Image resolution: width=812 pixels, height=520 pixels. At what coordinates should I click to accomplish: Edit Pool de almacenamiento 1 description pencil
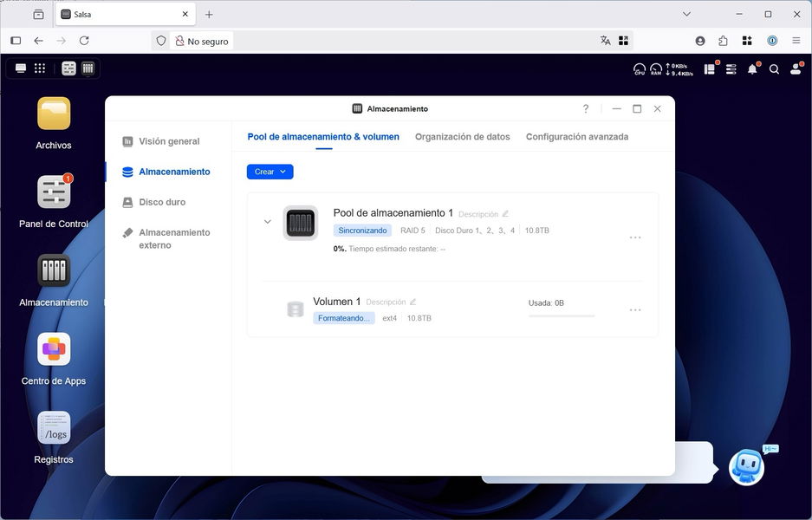(505, 214)
